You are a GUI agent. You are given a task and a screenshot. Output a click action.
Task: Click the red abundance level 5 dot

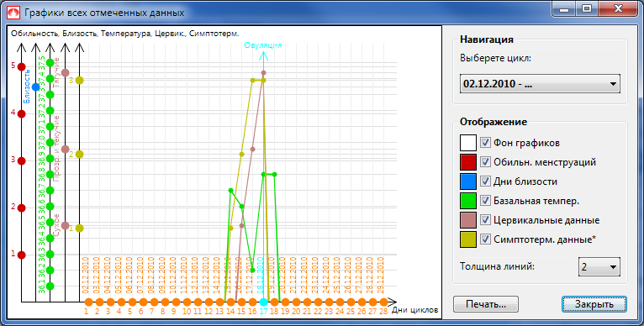click(x=22, y=66)
